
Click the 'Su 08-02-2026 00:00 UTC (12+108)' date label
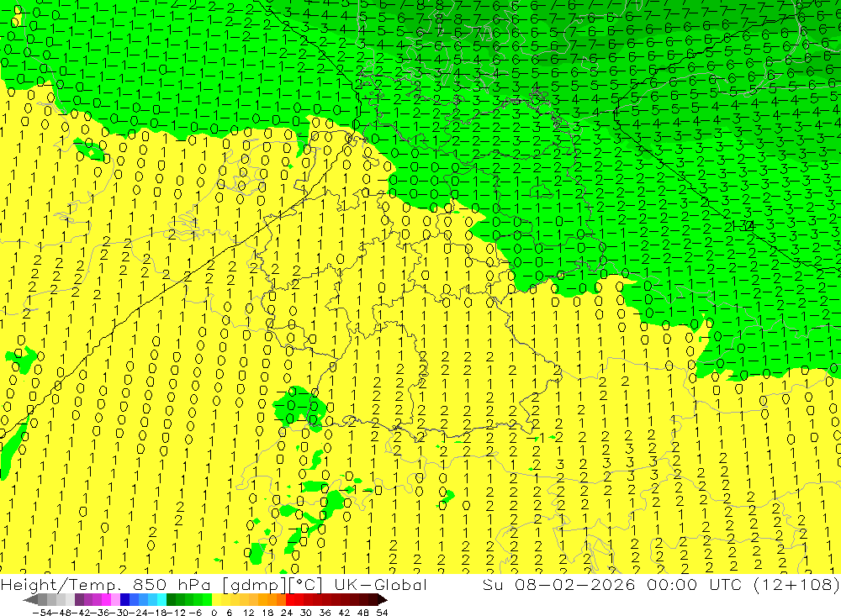[x=661, y=584]
